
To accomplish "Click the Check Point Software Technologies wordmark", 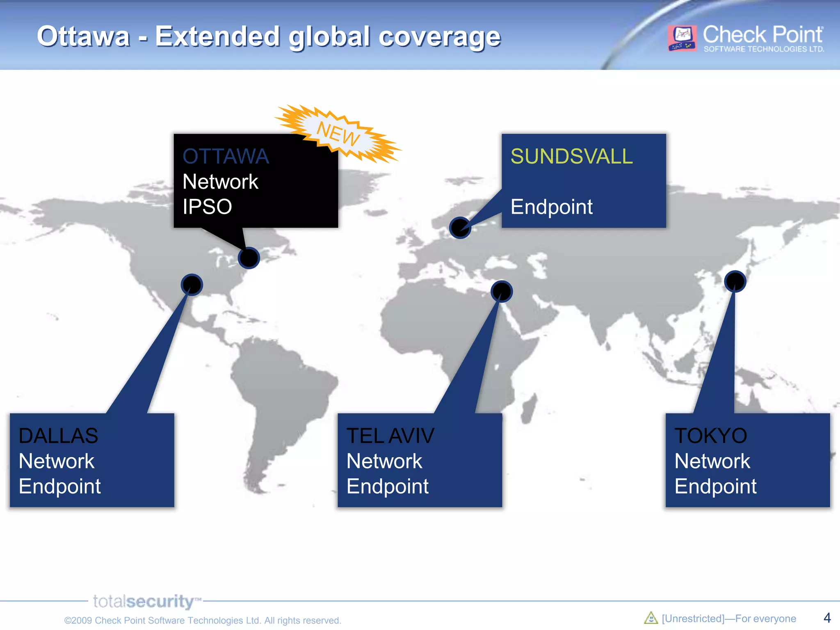I will 763,38.
